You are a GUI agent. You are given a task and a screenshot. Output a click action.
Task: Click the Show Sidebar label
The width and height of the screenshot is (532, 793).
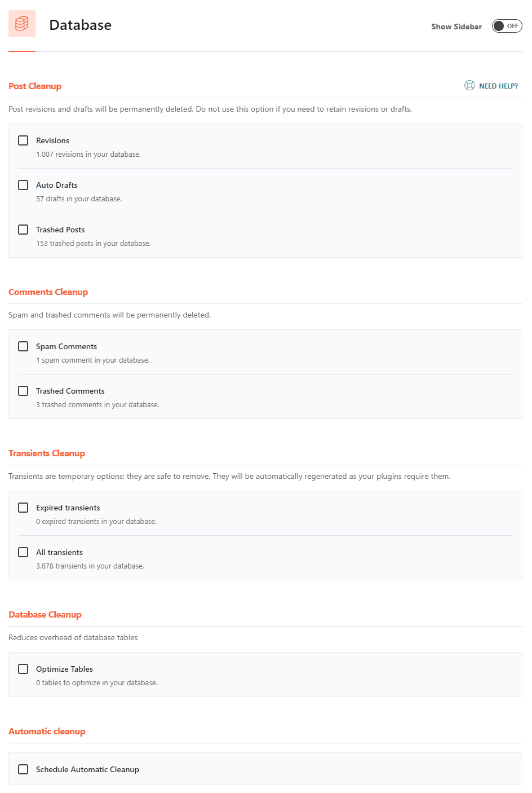(x=456, y=27)
